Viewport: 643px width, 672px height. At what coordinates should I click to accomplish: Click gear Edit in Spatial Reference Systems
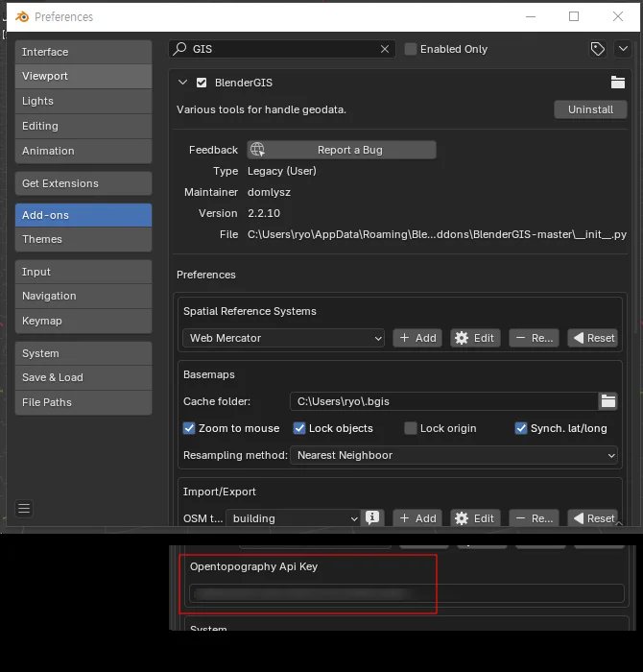point(475,338)
